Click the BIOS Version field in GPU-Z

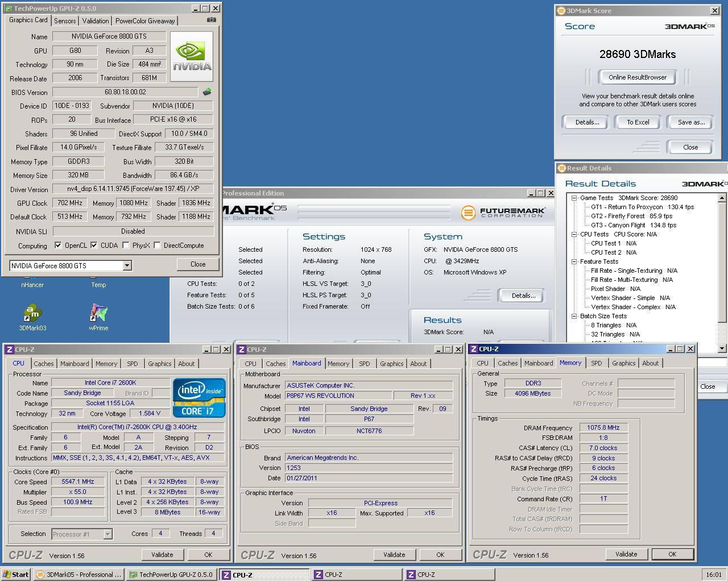tap(125, 92)
